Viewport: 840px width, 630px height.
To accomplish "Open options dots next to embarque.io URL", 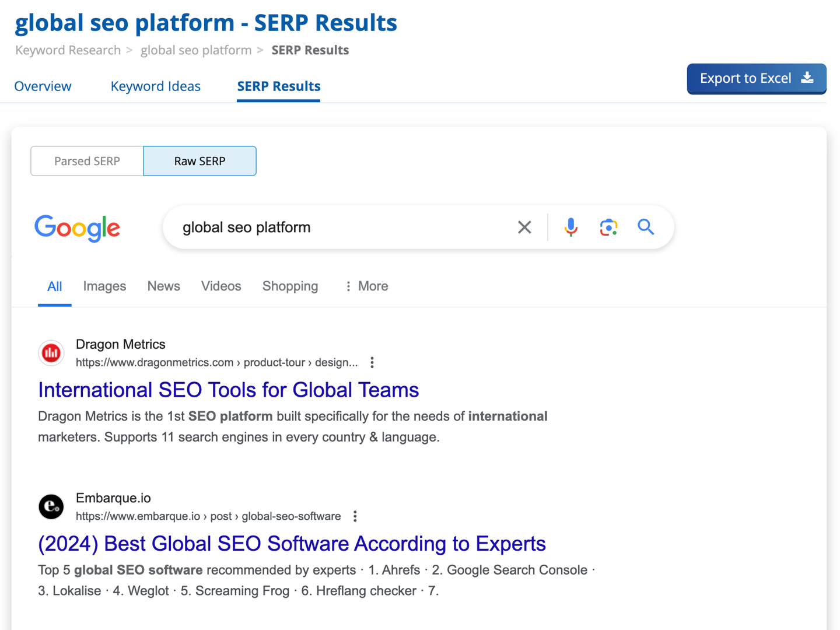I will click(x=355, y=516).
